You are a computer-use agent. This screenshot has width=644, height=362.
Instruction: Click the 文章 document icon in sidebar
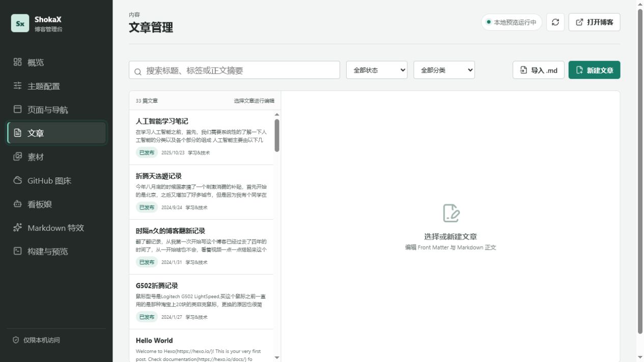tap(18, 133)
